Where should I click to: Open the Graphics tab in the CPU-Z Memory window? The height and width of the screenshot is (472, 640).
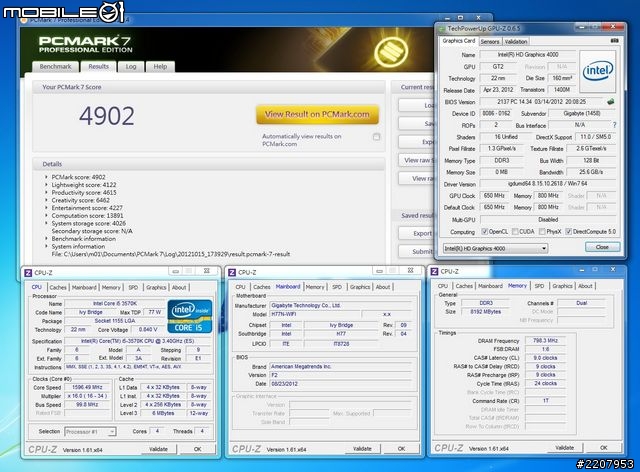pos(562,286)
